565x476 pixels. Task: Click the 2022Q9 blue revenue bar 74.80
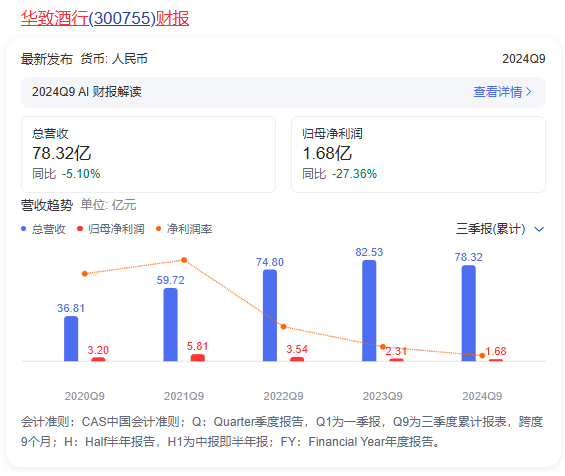coord(270,315)
